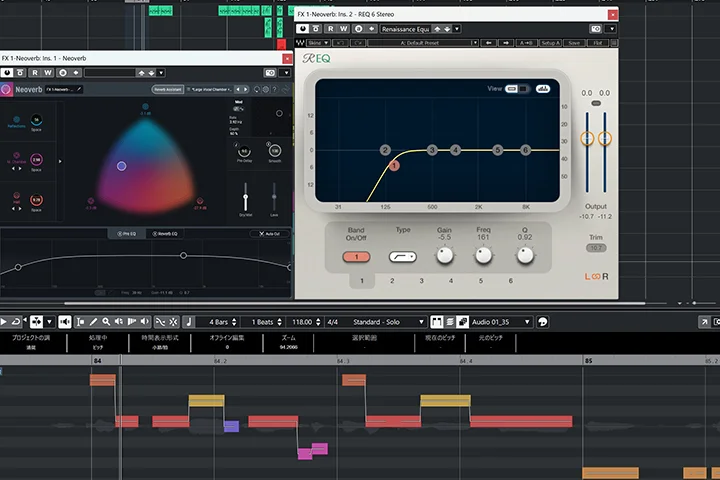
Task: Open Waves Skins dropdown in REQ
Action: point(318,43)
